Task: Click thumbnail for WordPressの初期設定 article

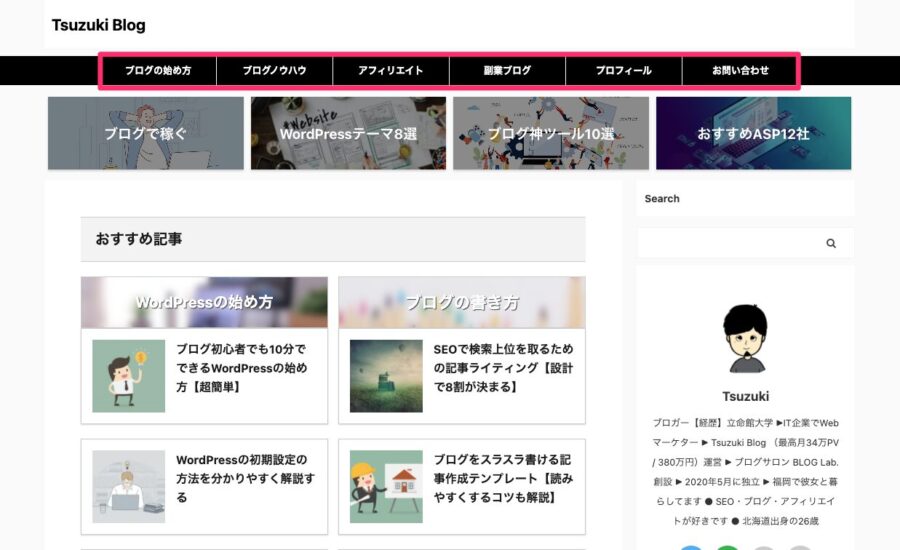Action: 129,486
